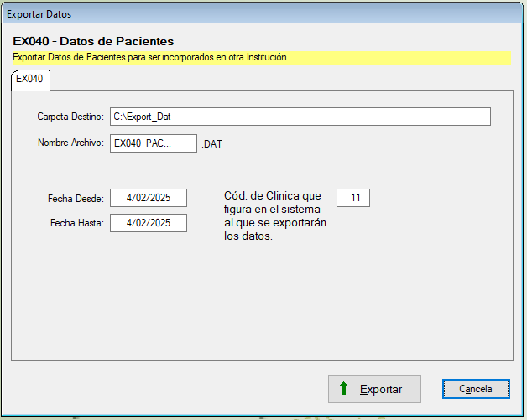Screen dimensions: 527x420
Task: Click the Nombre Archivo label
Action: click(x=70, y=143)
